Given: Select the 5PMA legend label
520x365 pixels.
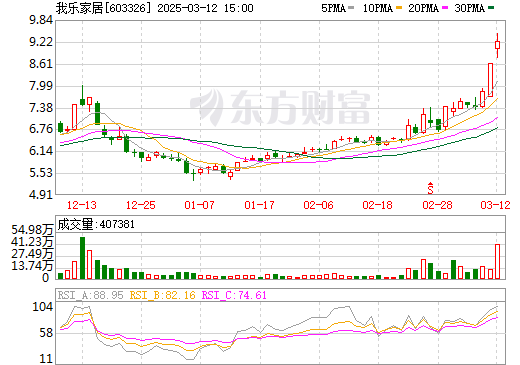Looking at the screenshot, I should coord(333,8).
